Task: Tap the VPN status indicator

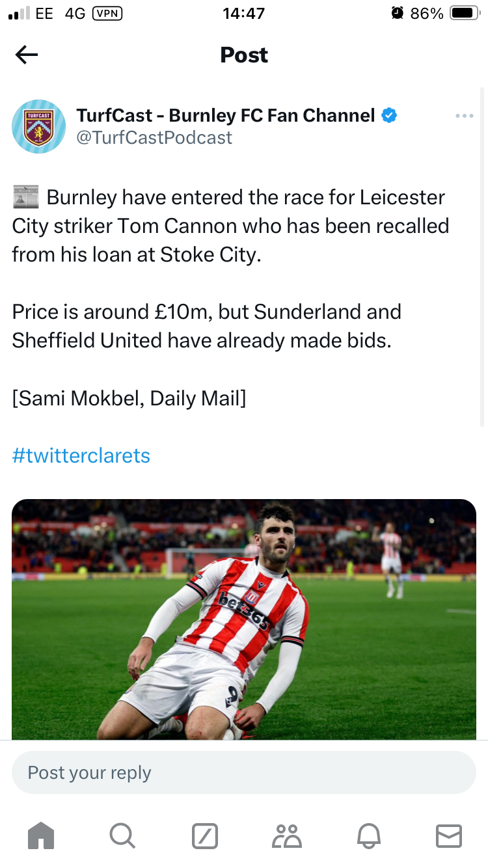Action: point(108,13)
